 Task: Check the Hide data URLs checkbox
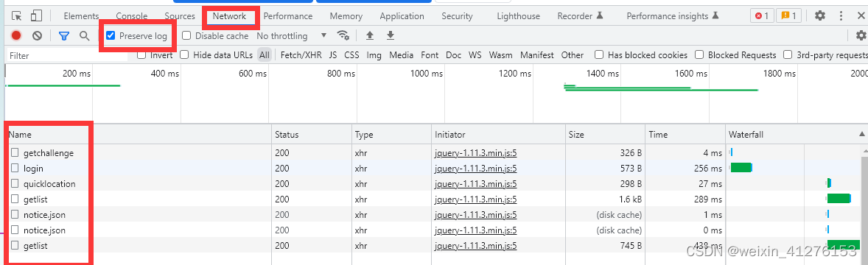(184, 54)
